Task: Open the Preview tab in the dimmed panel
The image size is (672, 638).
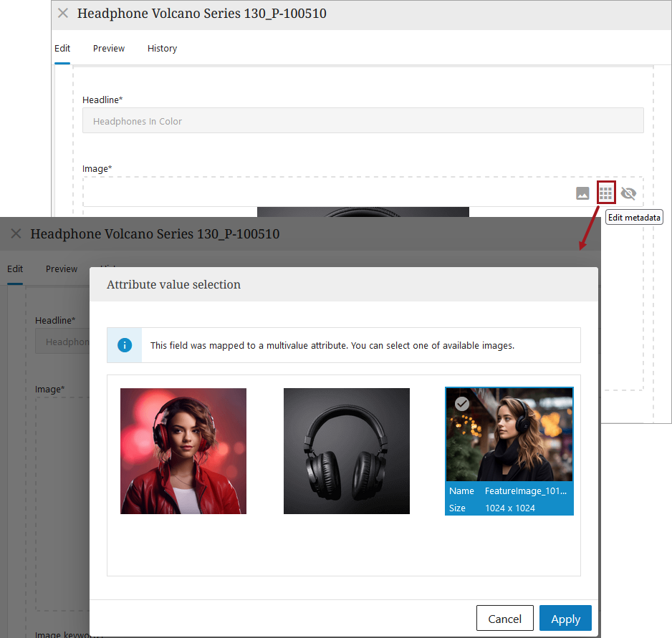Action: [x=62, y=269]
